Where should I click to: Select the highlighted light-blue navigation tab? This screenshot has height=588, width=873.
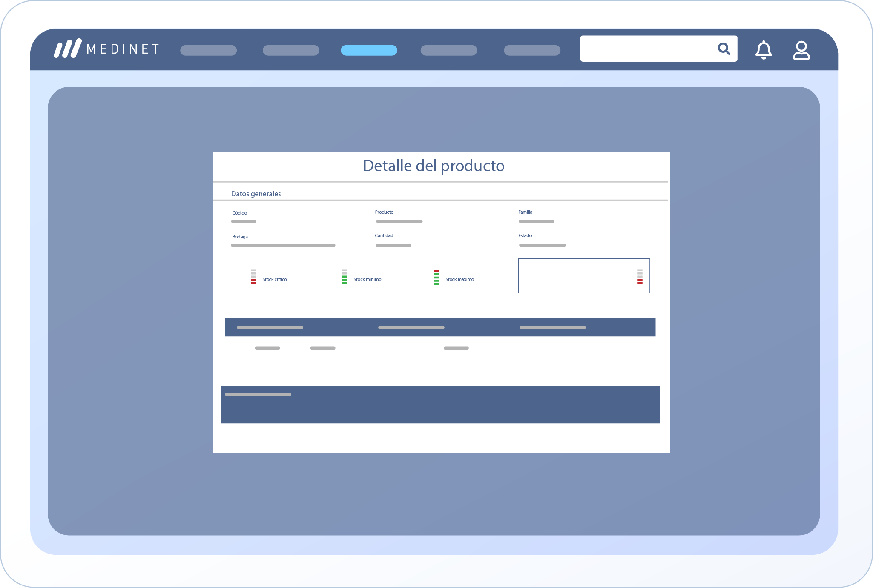point(369,50)
